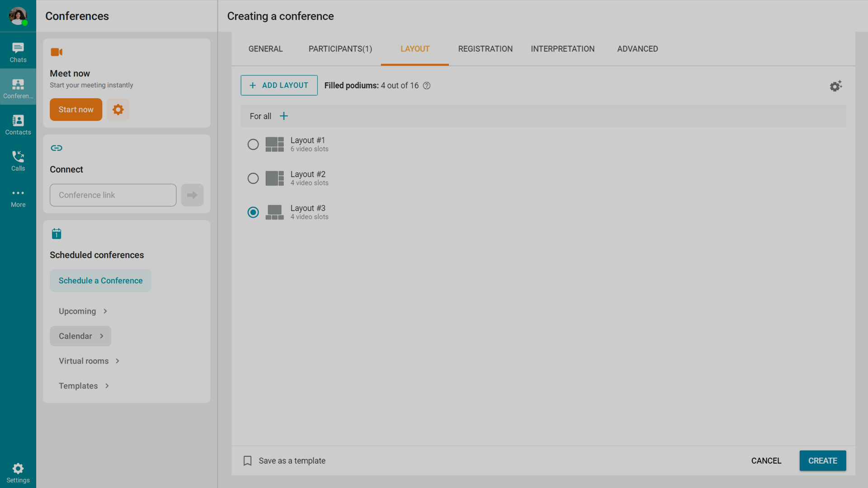The width and height of the screenshot is (868, 488).
Task: Expand Virtual rooms section
Action: (89, 361)
